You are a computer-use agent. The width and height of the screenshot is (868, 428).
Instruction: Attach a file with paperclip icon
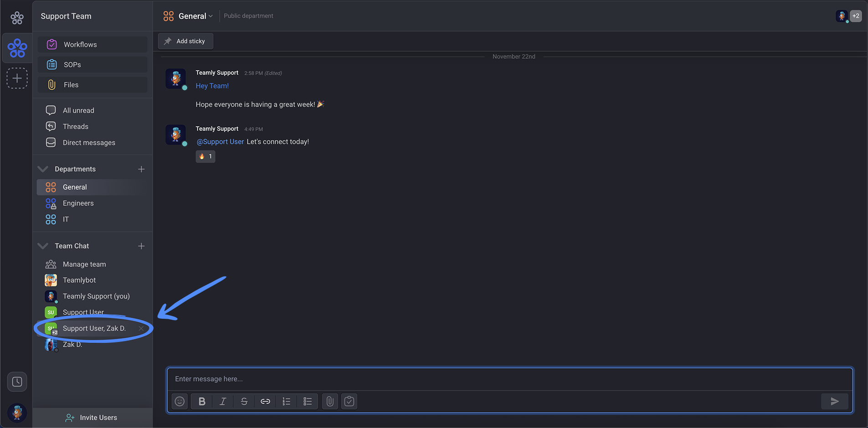330,401
